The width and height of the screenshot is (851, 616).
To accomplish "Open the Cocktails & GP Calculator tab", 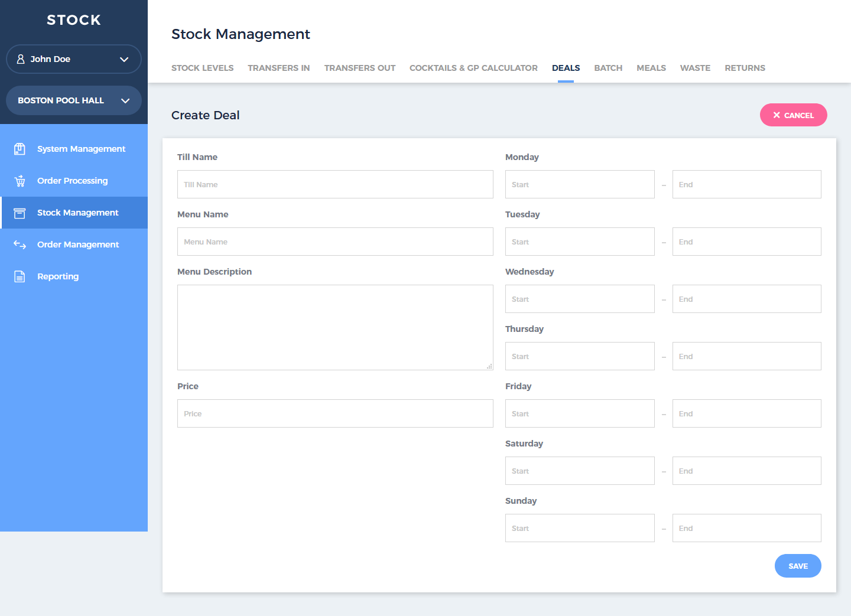I will 473,68.
